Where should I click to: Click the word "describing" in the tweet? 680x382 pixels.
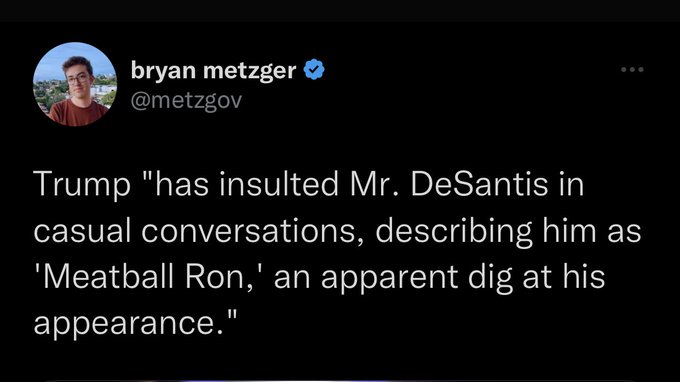point(454,231)
